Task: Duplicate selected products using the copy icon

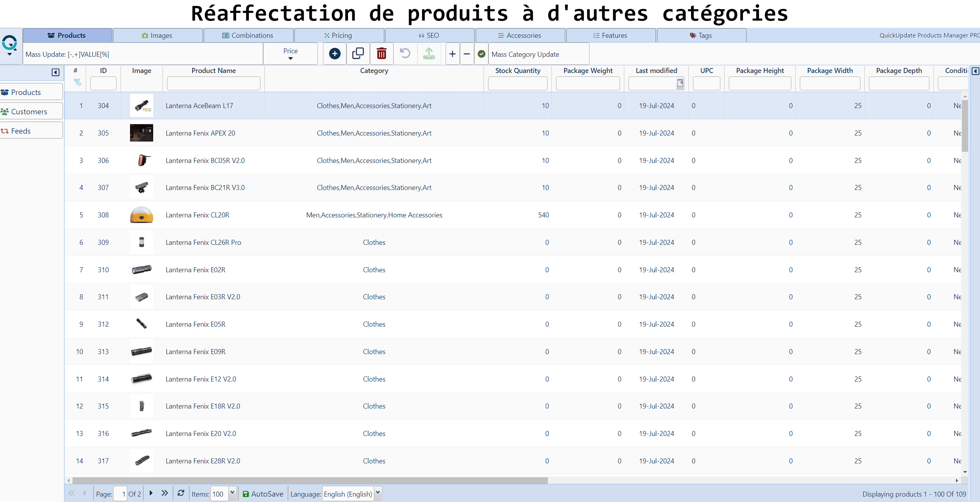Action: point(358,54)
